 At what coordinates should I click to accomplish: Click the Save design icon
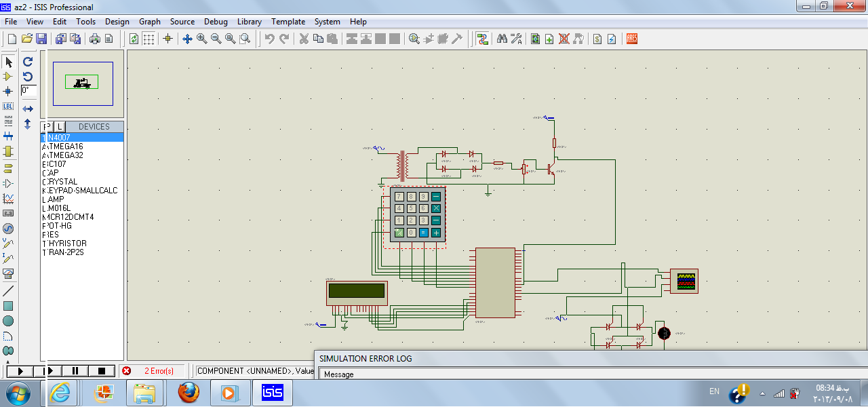(41, 39)
